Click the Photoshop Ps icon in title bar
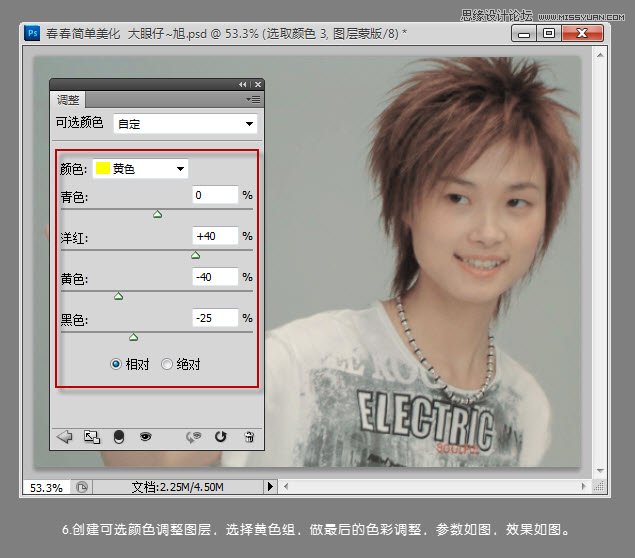Image resolution: width=635 pixels, height=558 pixels. [x=32, y=33]
